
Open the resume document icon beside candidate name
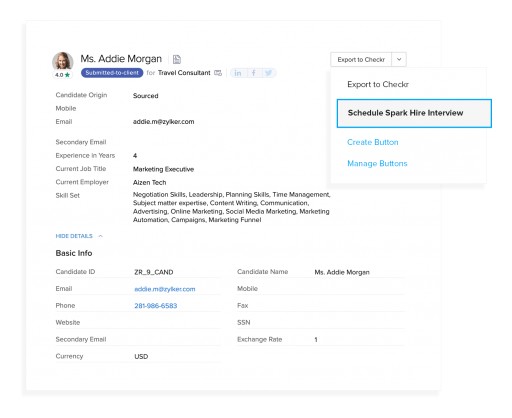tap(177, 59)
